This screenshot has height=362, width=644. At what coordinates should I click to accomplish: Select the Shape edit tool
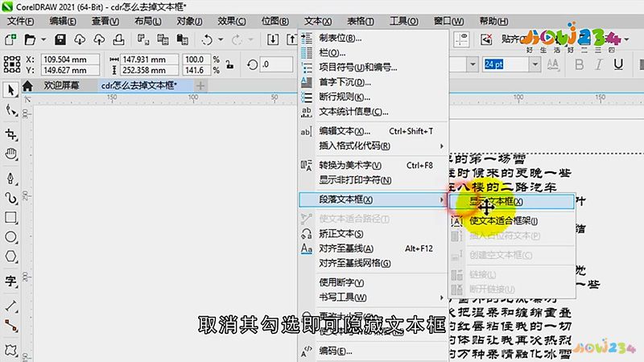pyautogui.click(x=10, y=110)
